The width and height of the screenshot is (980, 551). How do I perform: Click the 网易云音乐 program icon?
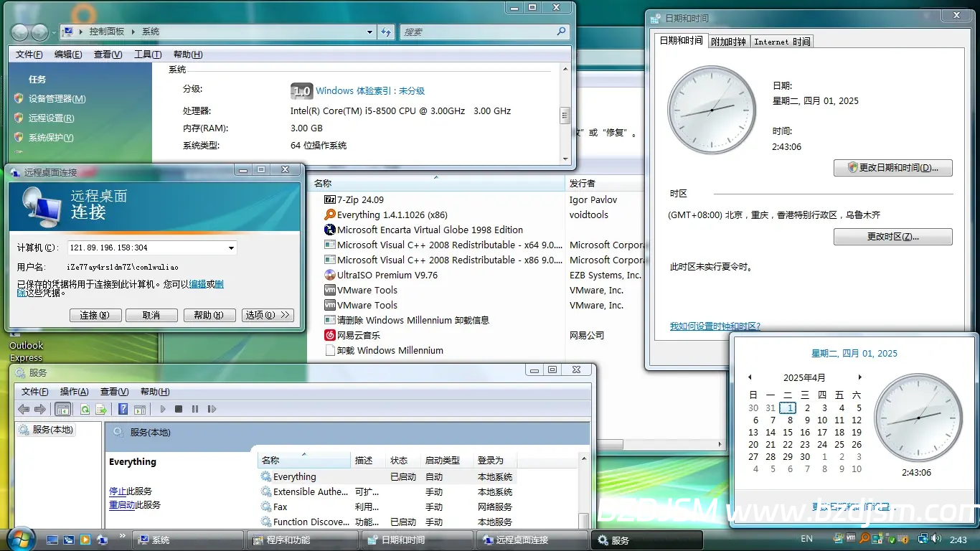pos(330,335)
